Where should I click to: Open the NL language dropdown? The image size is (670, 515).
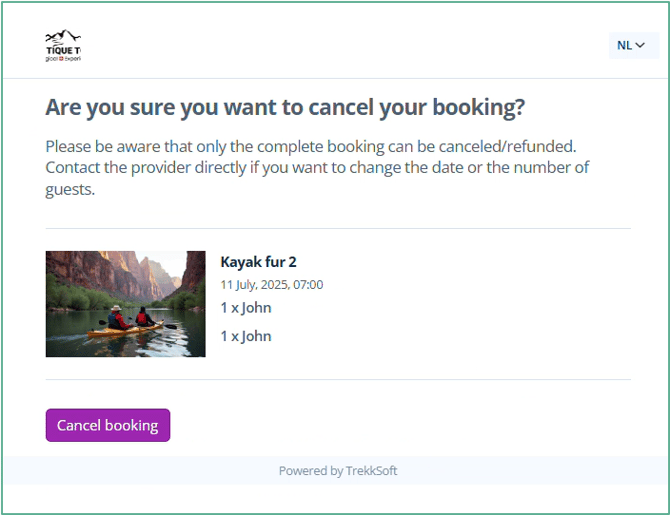click(632, 45)
